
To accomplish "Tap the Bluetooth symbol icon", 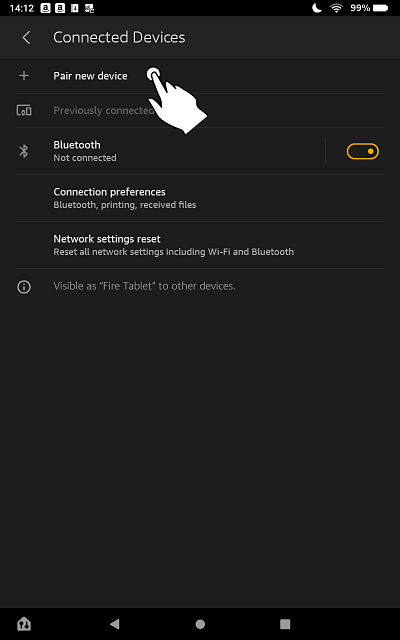I will 24,151.
